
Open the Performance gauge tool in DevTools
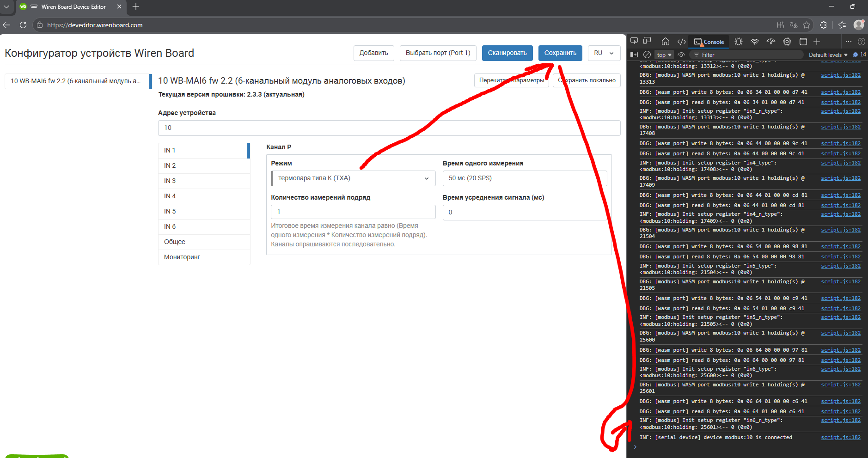tap(770, 42)
